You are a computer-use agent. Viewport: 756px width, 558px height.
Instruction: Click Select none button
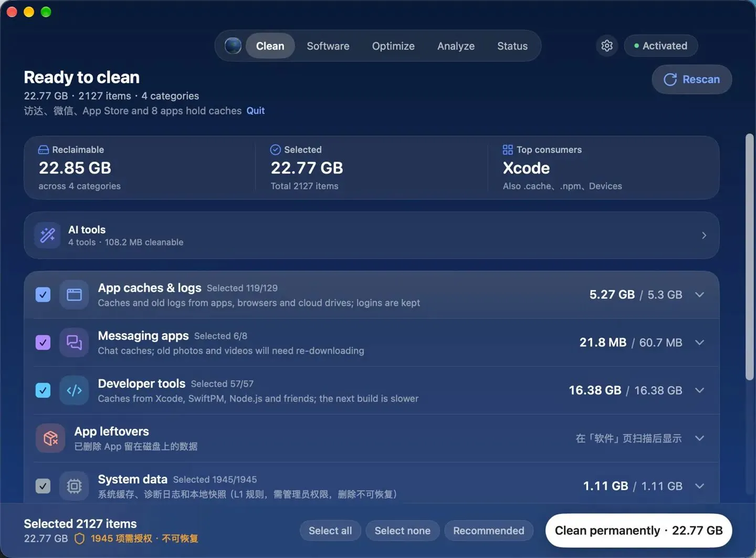coord(403,531)
